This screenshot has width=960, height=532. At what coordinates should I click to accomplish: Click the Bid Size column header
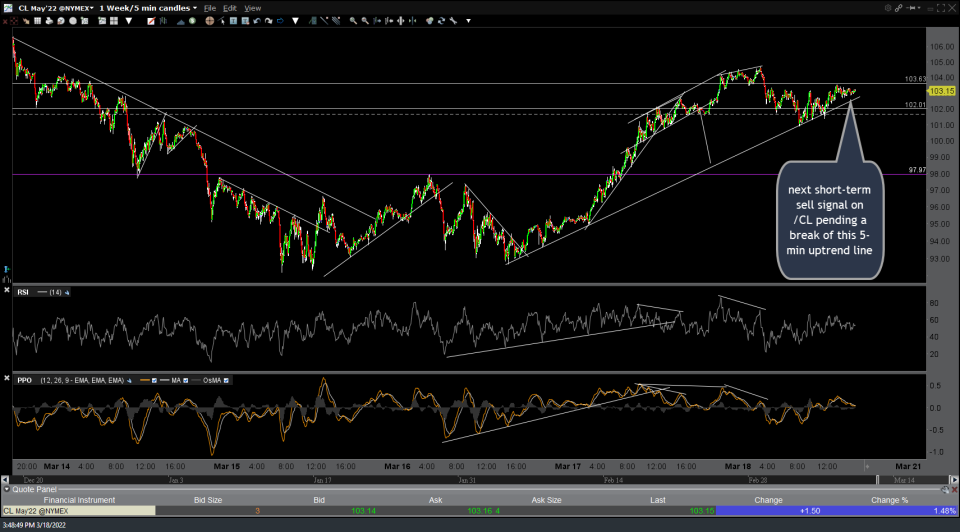point(208,500)
